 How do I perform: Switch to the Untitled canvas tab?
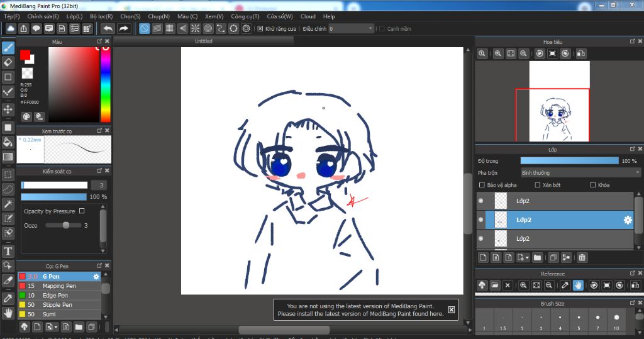click(x=204, y=41)
